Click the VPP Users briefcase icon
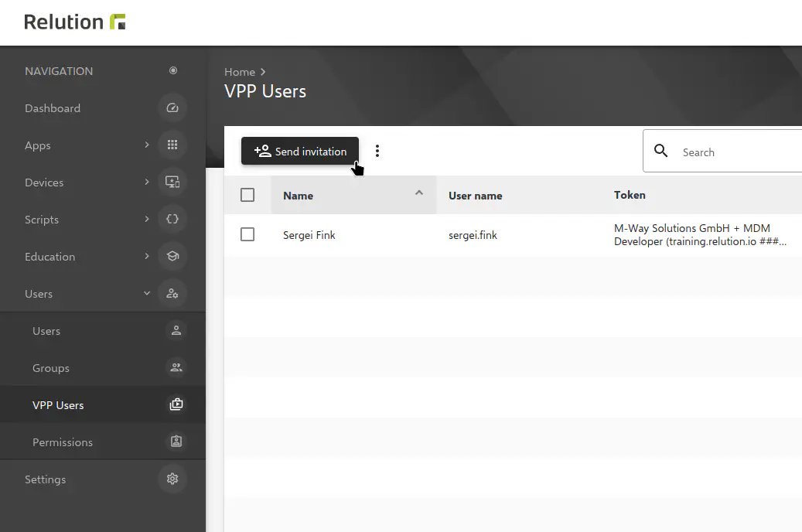 176,404
